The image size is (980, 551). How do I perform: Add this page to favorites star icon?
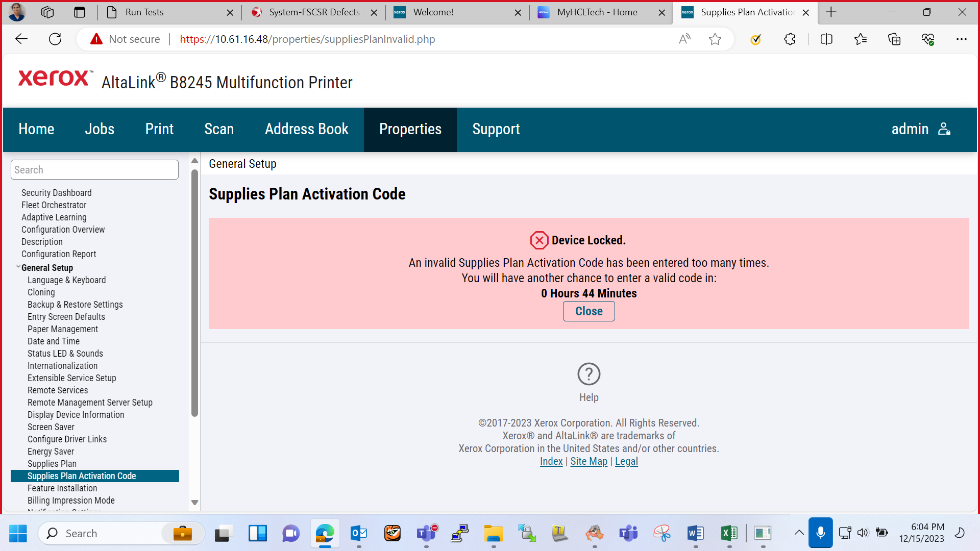coord(715,39)
